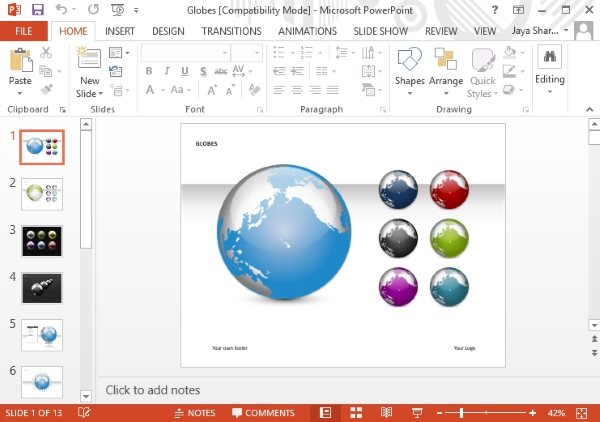Click the Undo arrow icon
Image resolution: width=600 pixels, height=422 pixels.
pyautogui.click(x=61, y=9)
